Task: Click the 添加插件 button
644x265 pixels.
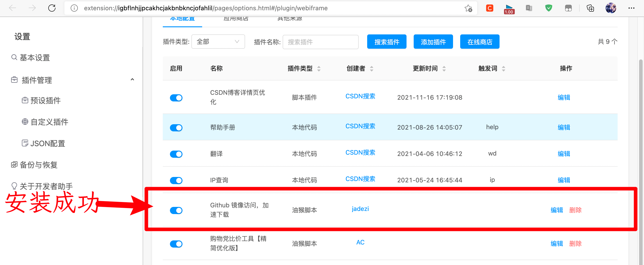Action: (433, 42)
